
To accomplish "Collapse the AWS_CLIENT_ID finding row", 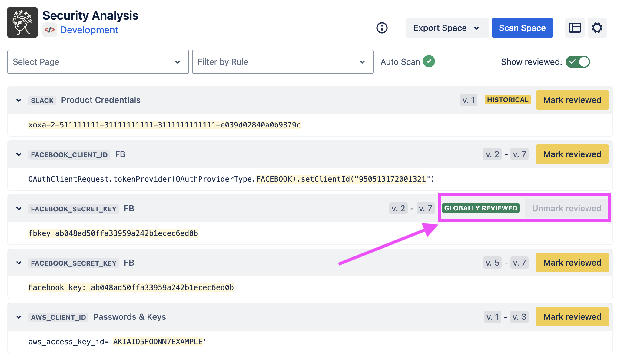I will [x=19, y=317].
